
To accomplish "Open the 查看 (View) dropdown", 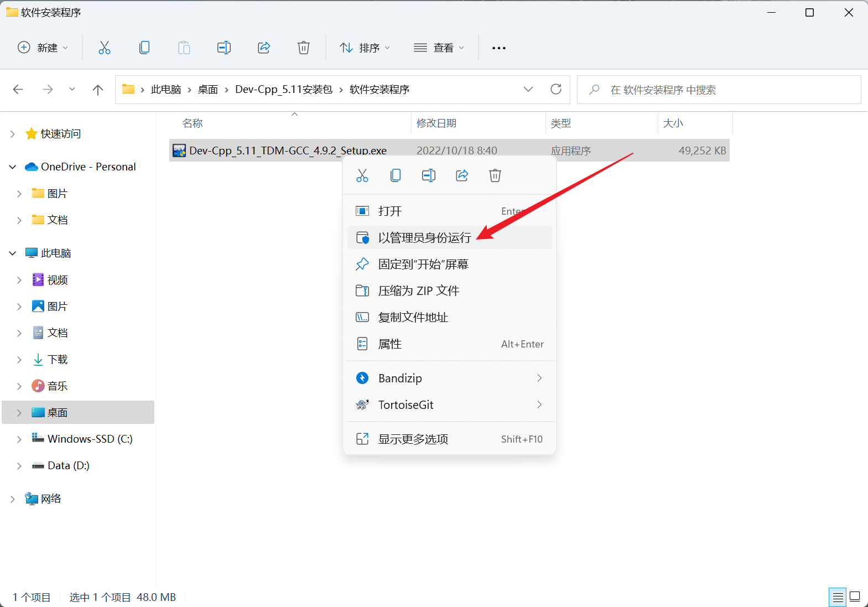I will tap(439, 48).
